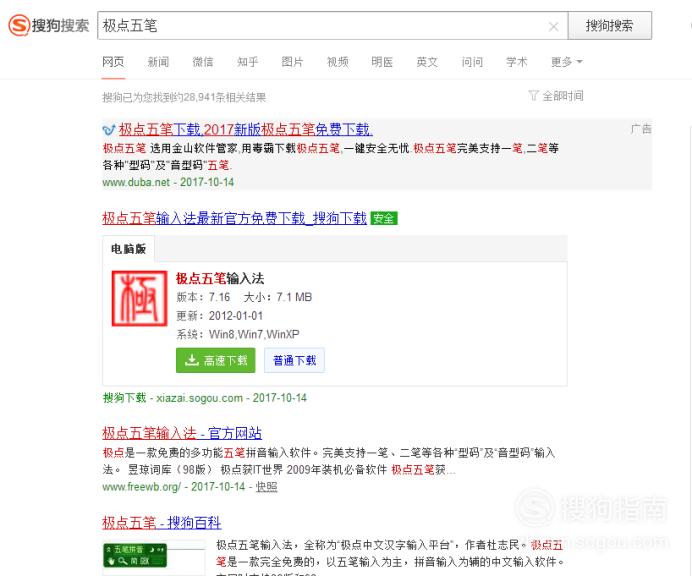Open the 微信 search tab
Image resolution: width=692 pixels, height=576 pixels.
(x=203, y=62)
